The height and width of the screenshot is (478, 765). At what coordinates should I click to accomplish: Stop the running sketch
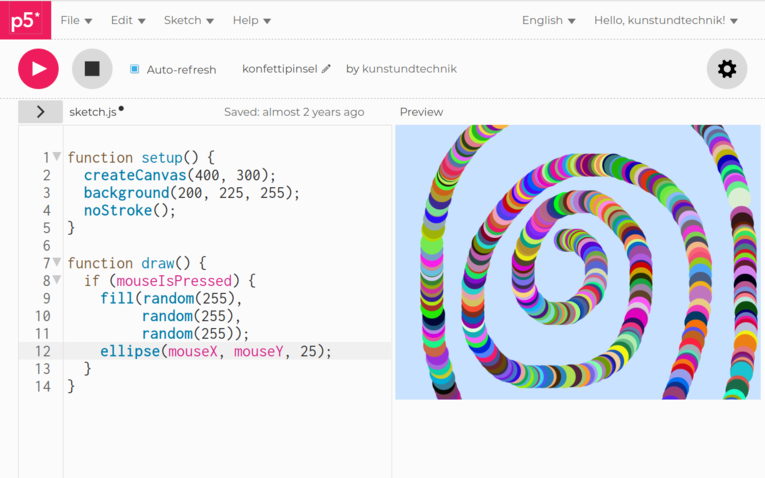click(x=92, y=69)
